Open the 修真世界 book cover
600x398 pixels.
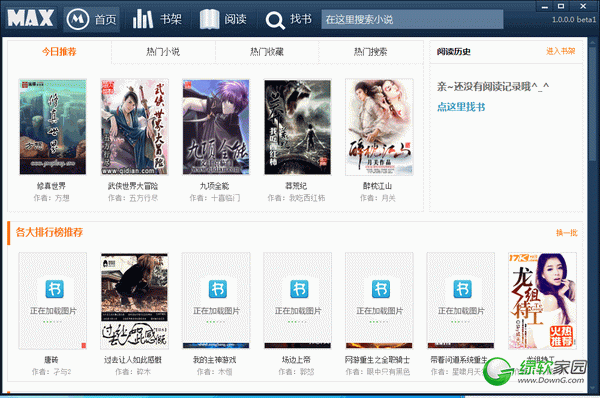pyautogui.click(x=53, y=127)
